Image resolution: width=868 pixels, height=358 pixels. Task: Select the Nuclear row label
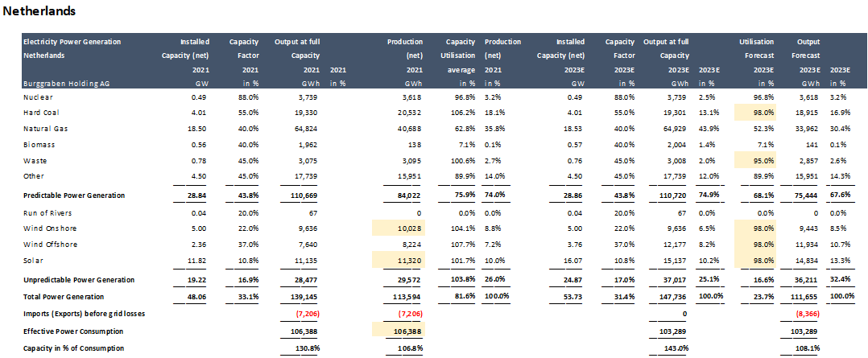[38, 97]
